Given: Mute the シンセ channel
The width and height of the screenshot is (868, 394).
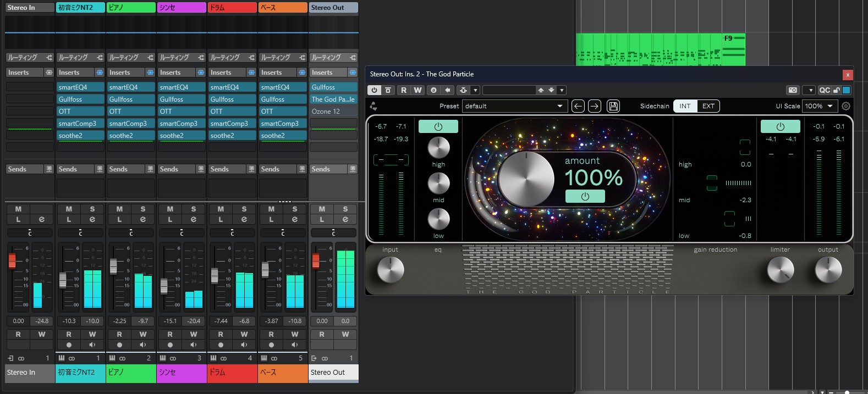Looking at the screenshot, I should point(170,209).
